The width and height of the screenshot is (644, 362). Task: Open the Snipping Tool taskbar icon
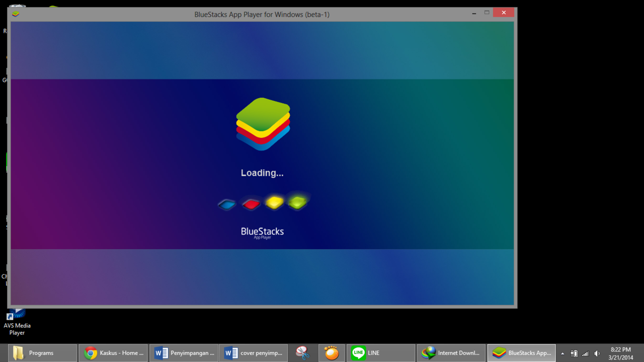pyautogui.click(x=302, y=353)
